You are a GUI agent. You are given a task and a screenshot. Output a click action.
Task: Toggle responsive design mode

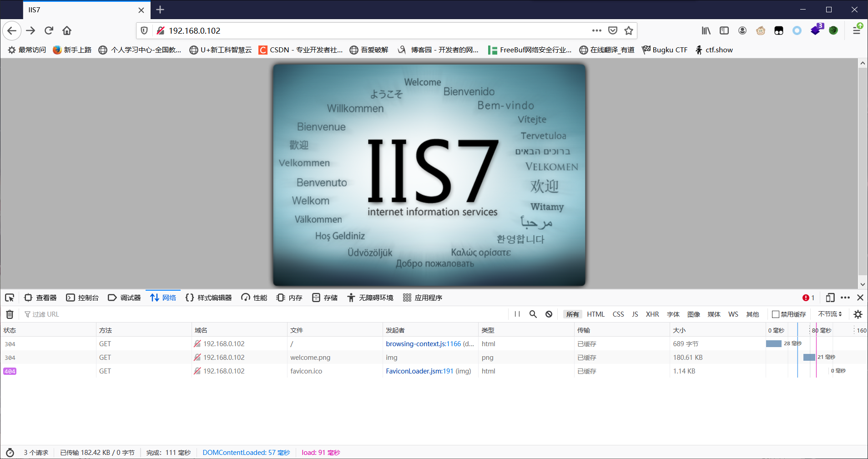point(830,298)
